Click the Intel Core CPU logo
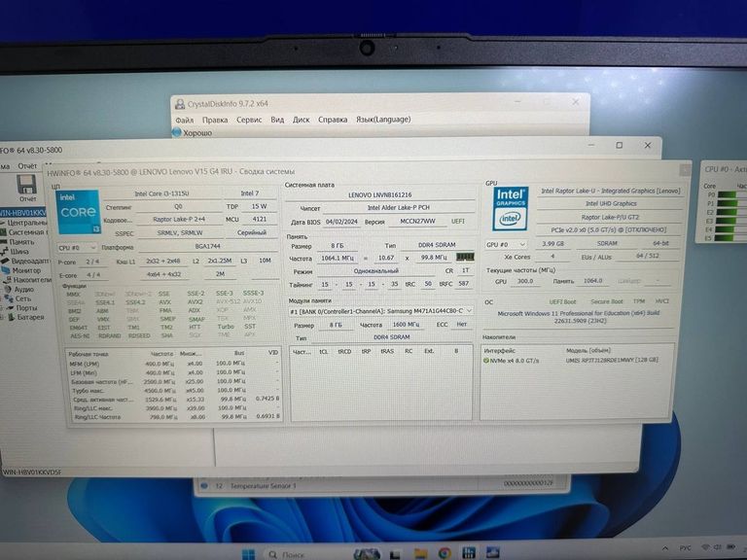747x560 pixels. point(78,210)
